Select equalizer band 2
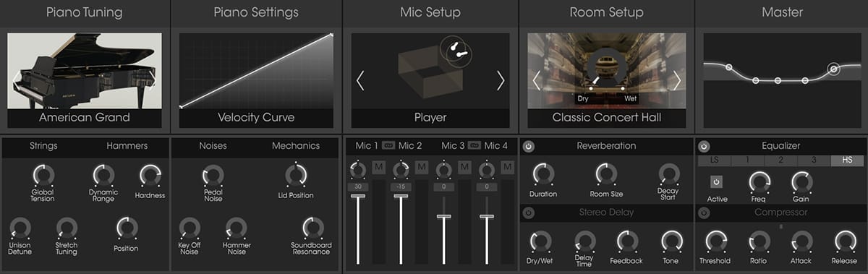The width and height of the screenshot is (868, 274). [x=781, y=160]
